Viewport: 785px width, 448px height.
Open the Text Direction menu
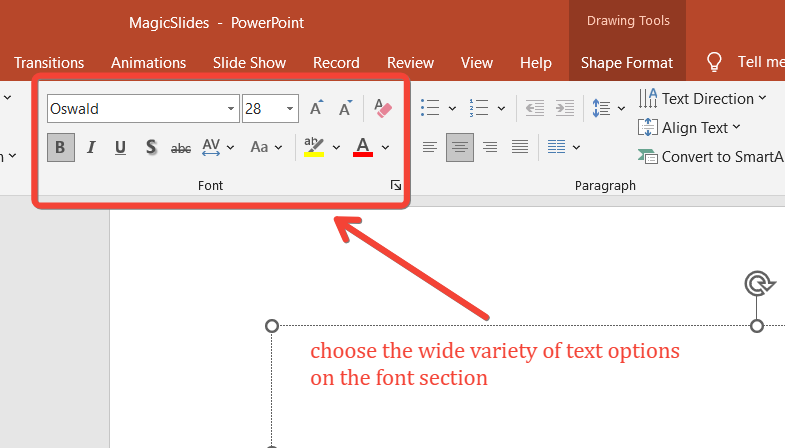[x=702, y=99]
